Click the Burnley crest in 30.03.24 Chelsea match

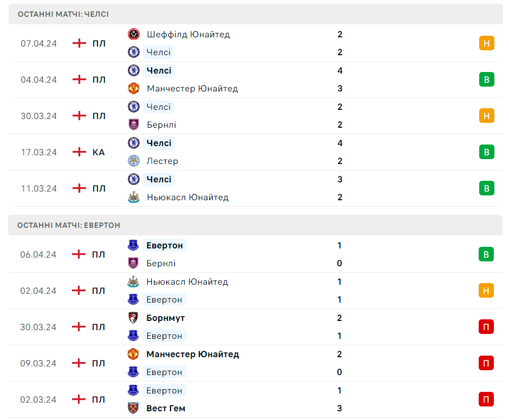[x=133, y=124]
